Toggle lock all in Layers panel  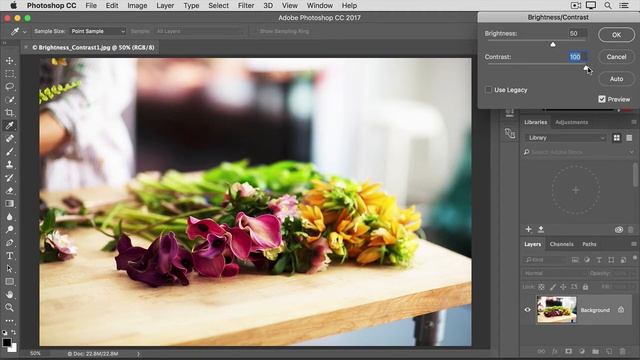585,287
